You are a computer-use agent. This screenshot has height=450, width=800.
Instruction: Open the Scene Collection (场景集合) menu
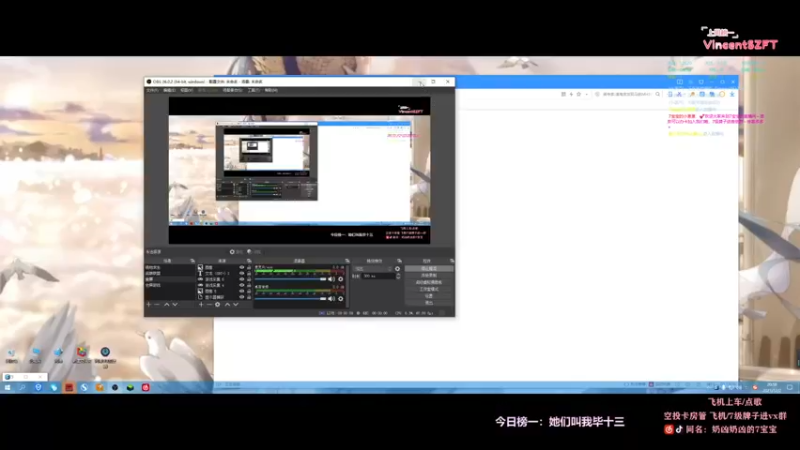(232, 90)
